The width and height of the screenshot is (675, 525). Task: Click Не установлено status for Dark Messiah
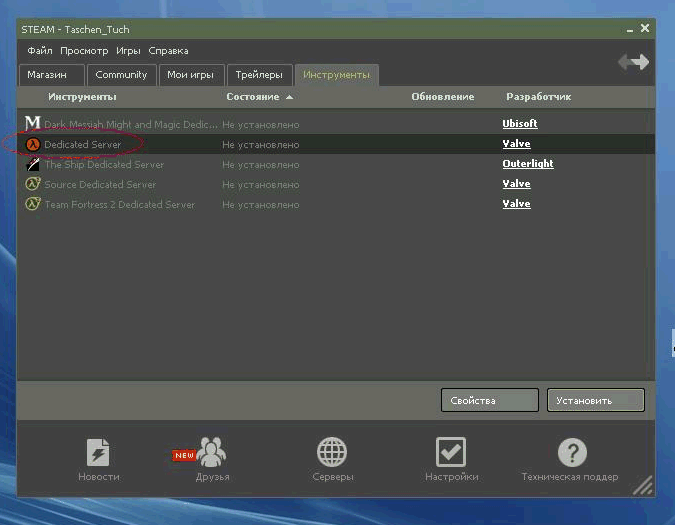pyautogui.click(x=260, y=125)
